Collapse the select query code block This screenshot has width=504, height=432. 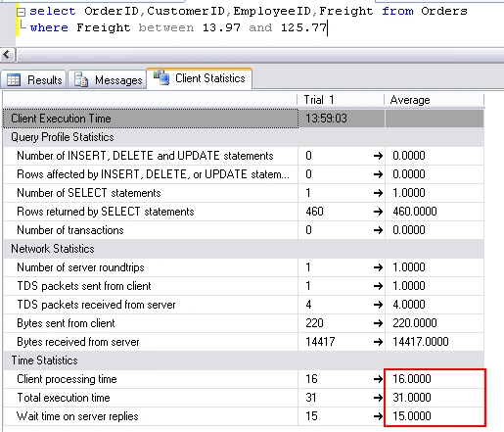tap(21, 13)
